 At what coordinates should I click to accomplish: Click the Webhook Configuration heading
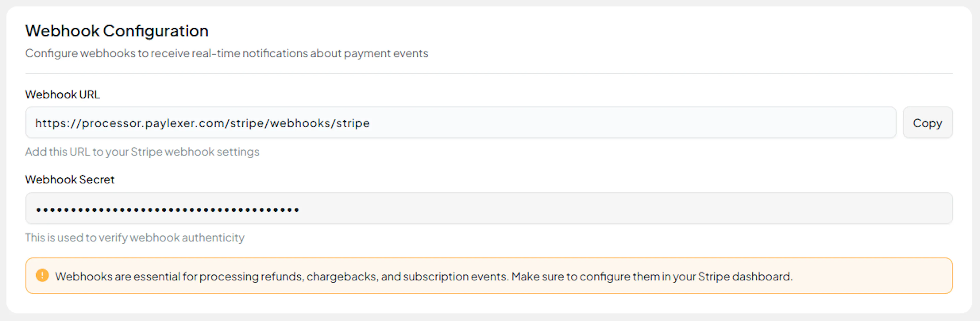pos(117,31)
